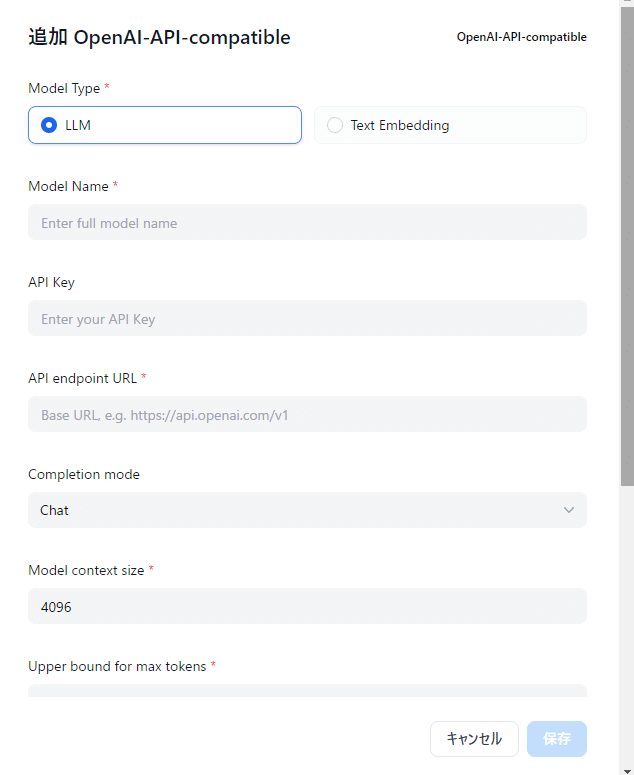Open the Completion mode Chat dropdown

306,510
